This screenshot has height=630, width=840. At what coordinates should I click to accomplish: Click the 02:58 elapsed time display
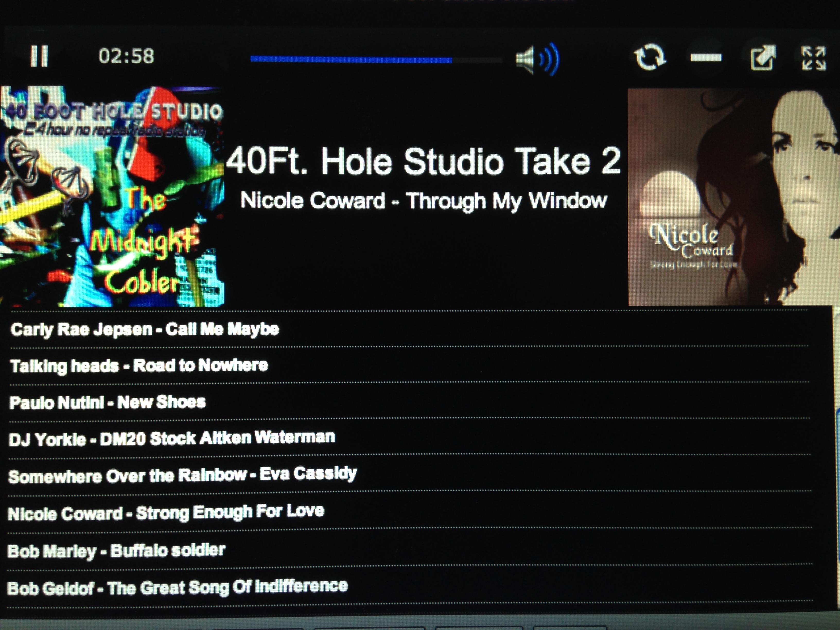[x=126, y=56]
